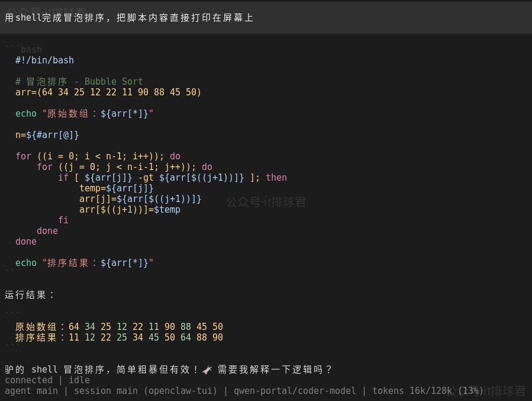Click the echo "排序结果" code line
The height and width of the screenshot is (401, 532).
(84, 263)
